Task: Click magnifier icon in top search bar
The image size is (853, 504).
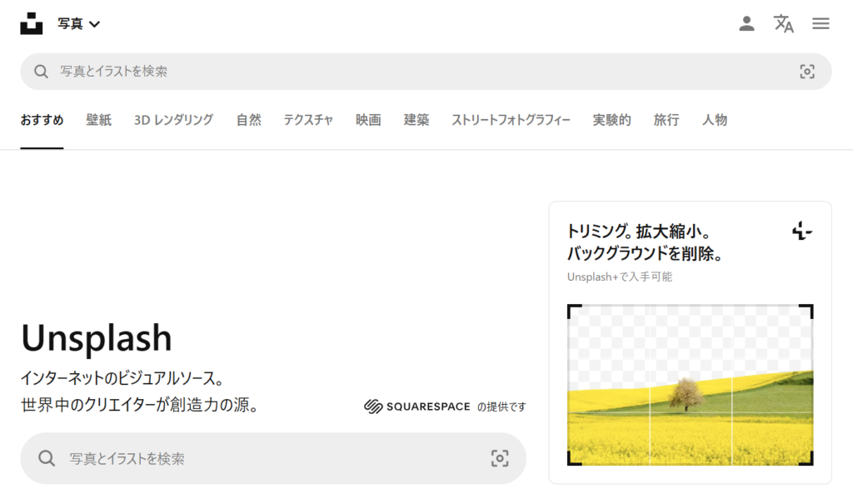Action: (x=41, y=72)
